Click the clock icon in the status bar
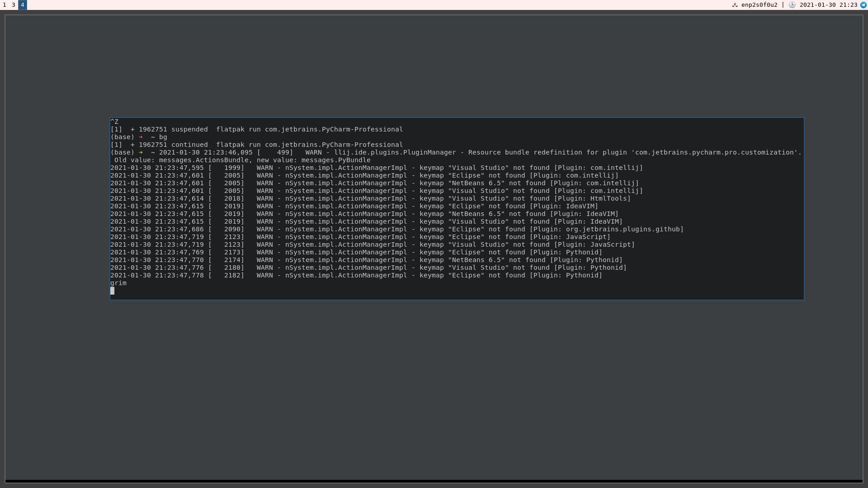Image resolution: width=868 pixels, height=488 pixels. 793,5
